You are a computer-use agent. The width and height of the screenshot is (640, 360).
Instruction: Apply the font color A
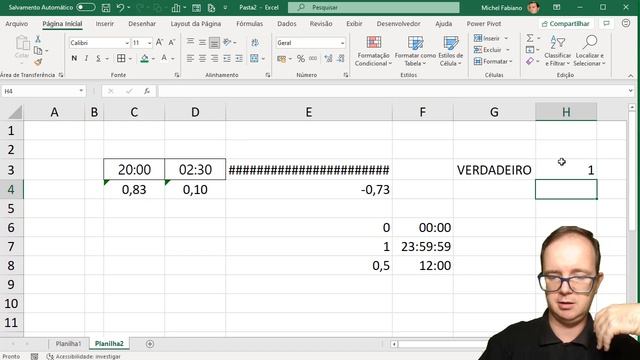click(164, 58)
